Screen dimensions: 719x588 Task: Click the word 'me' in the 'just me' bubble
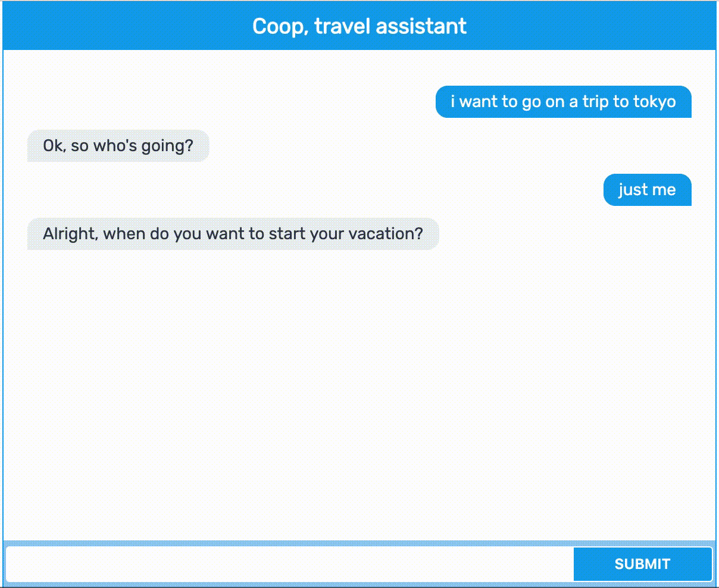tap(664, 190)
